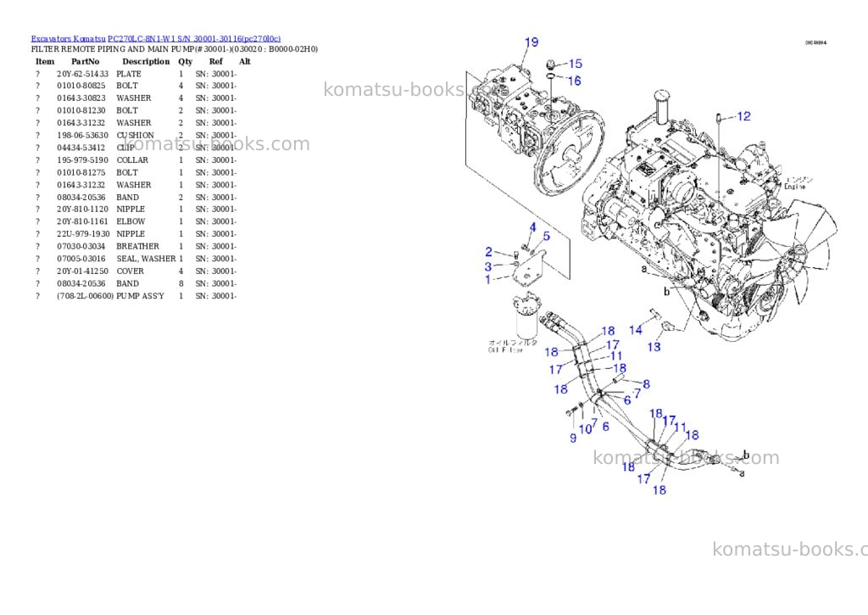The image size is (868, 615).
Task: Select part number 20Y-01-41250
Action: [82, 271]
